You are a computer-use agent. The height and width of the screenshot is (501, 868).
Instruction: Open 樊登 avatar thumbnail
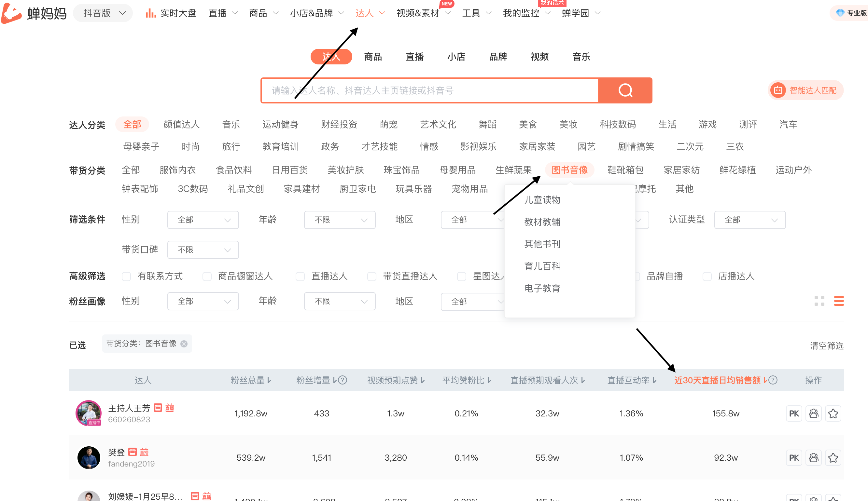(89, 458)
